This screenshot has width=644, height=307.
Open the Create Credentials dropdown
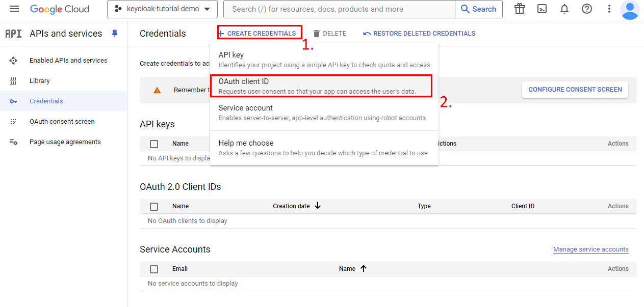[260, 34]
